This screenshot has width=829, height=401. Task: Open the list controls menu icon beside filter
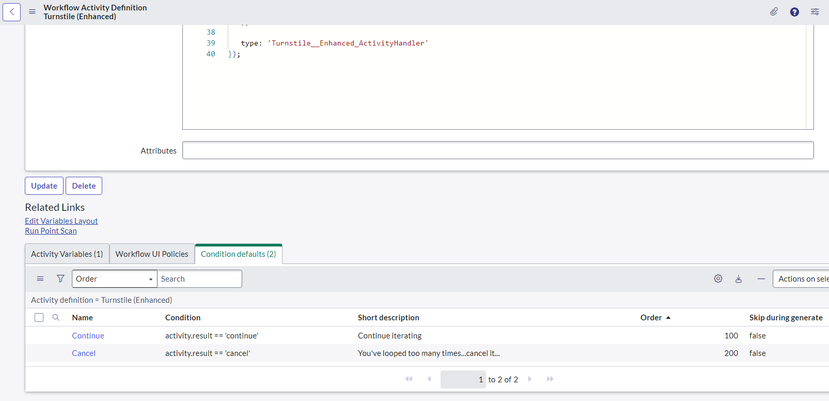pos(40,279)
